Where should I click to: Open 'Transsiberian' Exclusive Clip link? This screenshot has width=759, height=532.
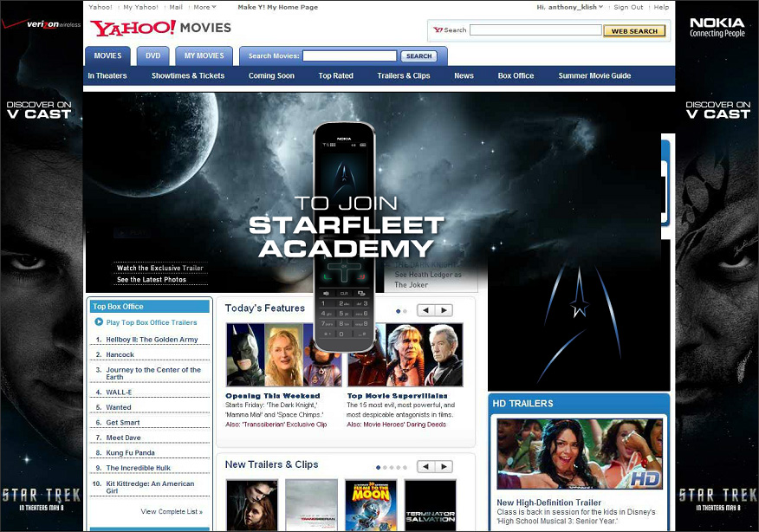coord(284,425)
